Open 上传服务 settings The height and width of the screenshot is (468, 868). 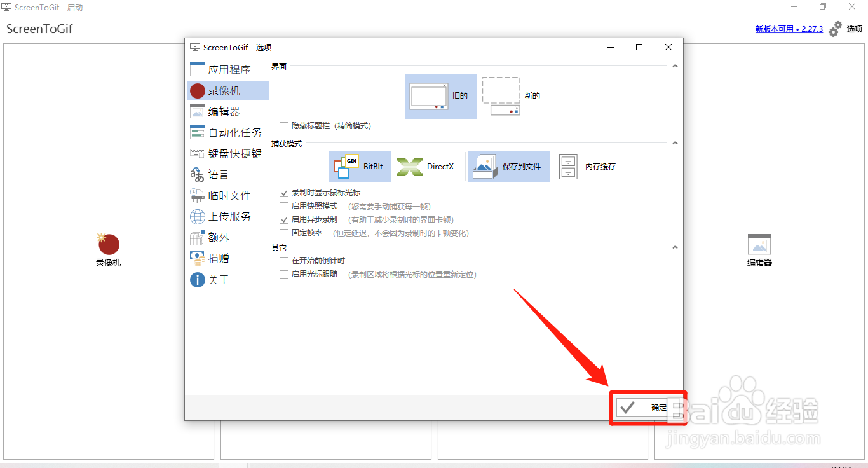click(228, 217)
